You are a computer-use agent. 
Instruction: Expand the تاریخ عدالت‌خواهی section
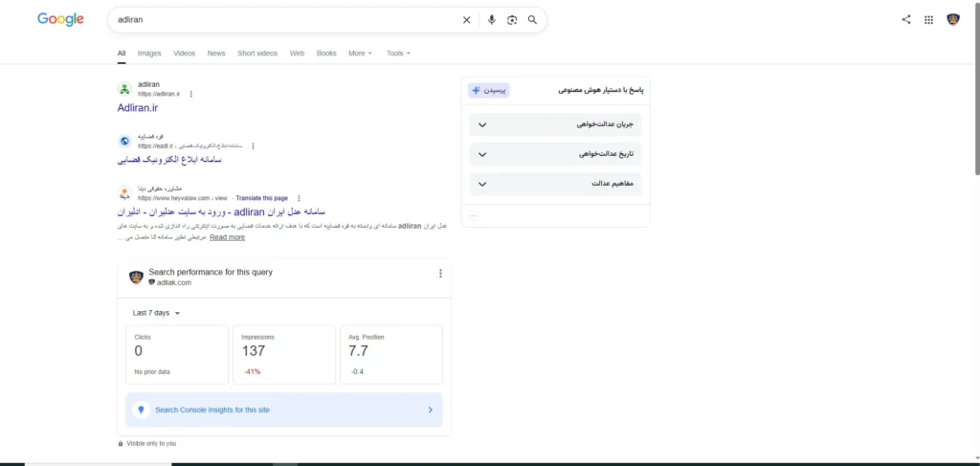click(556, 154)
